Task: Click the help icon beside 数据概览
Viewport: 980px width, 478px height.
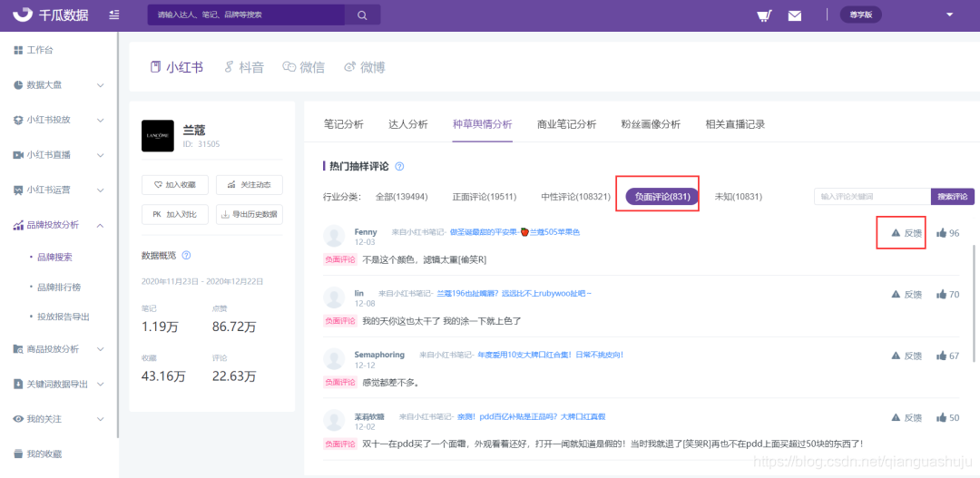Action: [186, 256]
